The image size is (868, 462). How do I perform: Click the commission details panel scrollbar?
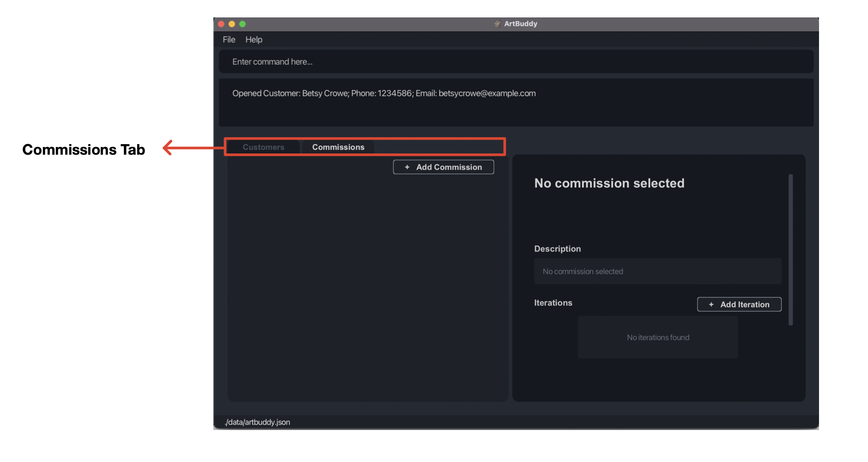tap(791, 250)
